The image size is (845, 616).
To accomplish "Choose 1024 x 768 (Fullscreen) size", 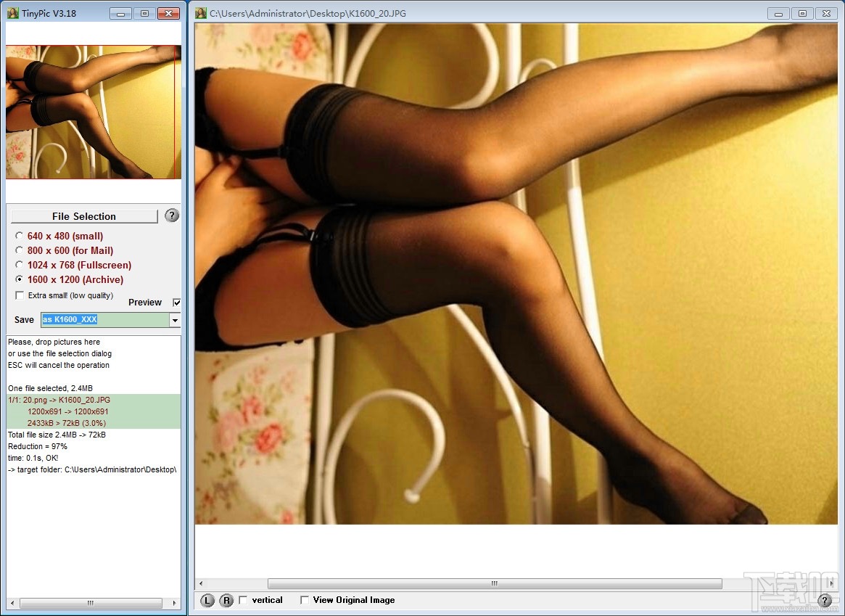I will point(20,265).
